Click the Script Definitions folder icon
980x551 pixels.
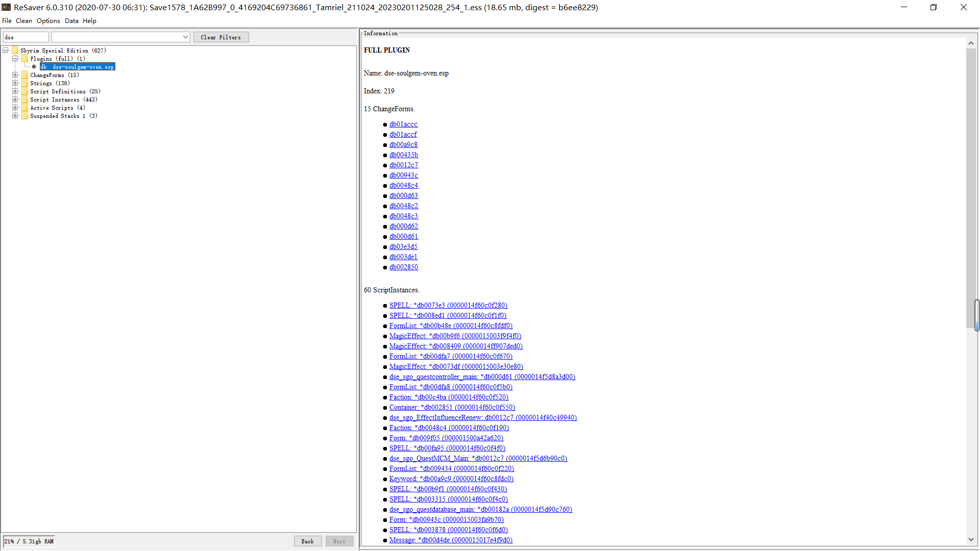click(x=25, y=91)
